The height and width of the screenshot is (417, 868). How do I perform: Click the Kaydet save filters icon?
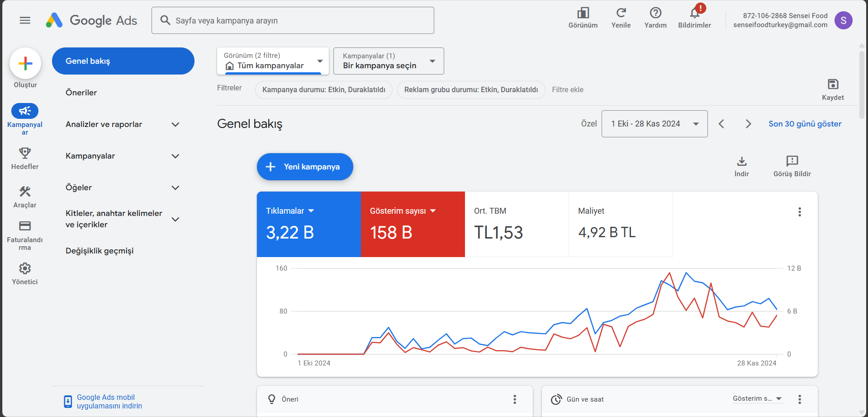tap(833, 84)
